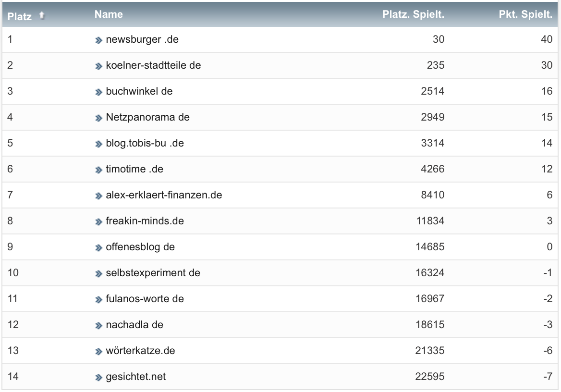Select the points value 14 for blog.tobis-bu

tap(547, 143)
